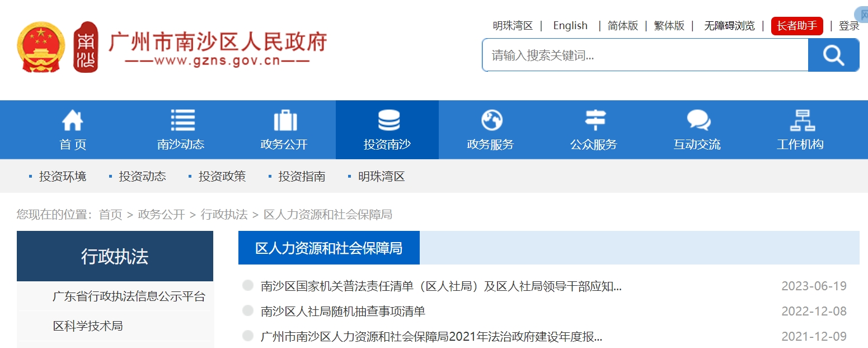Select the 南沙动态 list icon
The image size is (868, 348).
click(181, 119)
